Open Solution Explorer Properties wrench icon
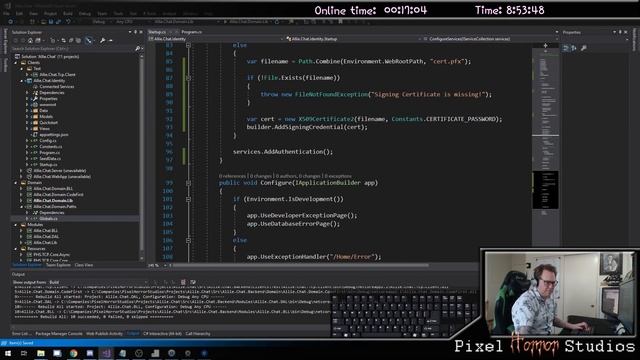 tap(102, 40)
